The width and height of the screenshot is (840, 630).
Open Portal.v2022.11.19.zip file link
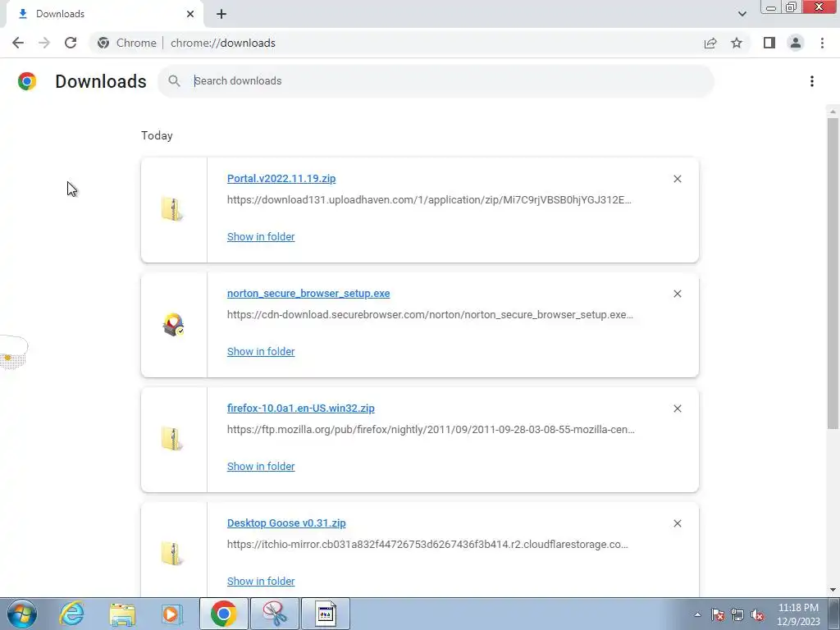tap(281, 178)
